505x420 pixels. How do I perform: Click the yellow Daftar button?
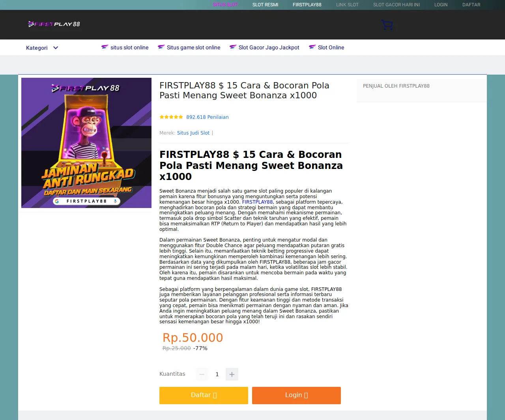pyautogui.click(x=204, y=396)
